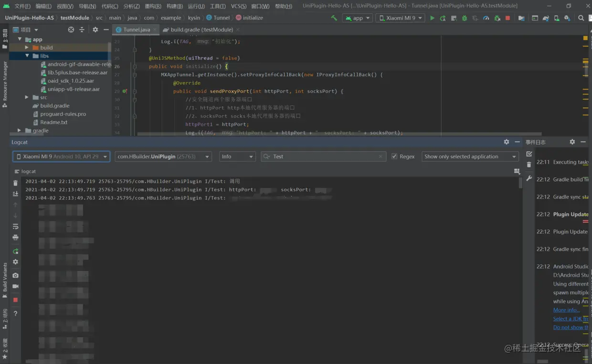592x364 pixels.
Task: Select oaid_sdk_1.0.25.aar in project tree
Action: tap(71, 81)
